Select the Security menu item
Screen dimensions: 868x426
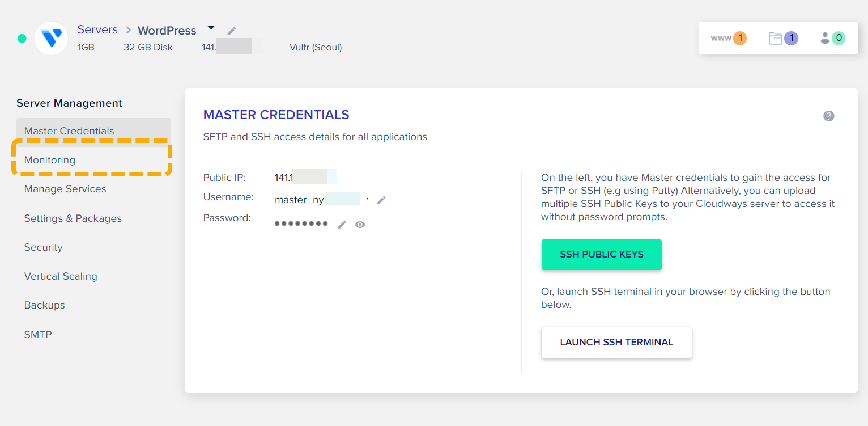pyautogui.click(x=44, y=247)
